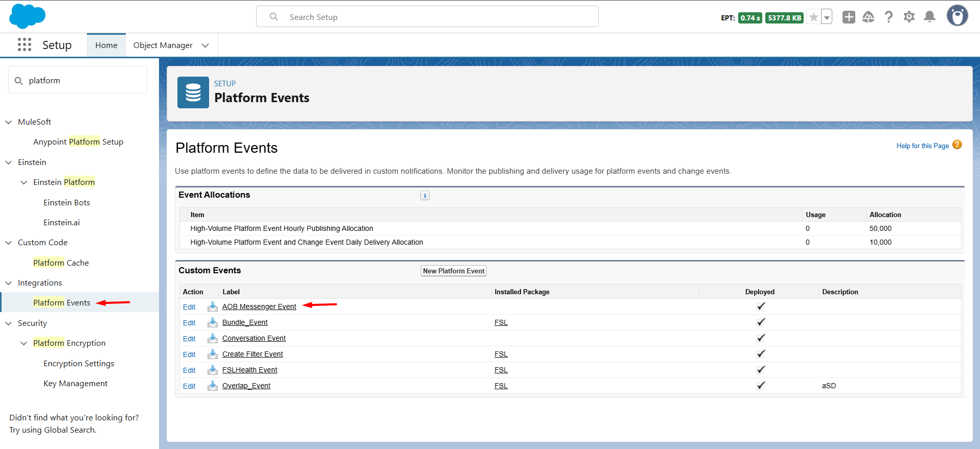The width and height of the screenshot is (980, 449).
Task: Open the AOB Messenger Event link
Action: tap(259, 306)
